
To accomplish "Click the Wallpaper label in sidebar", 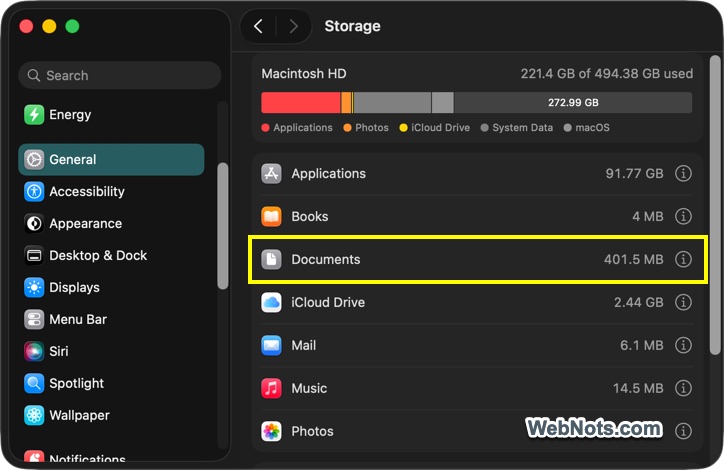I will (79, 415).
